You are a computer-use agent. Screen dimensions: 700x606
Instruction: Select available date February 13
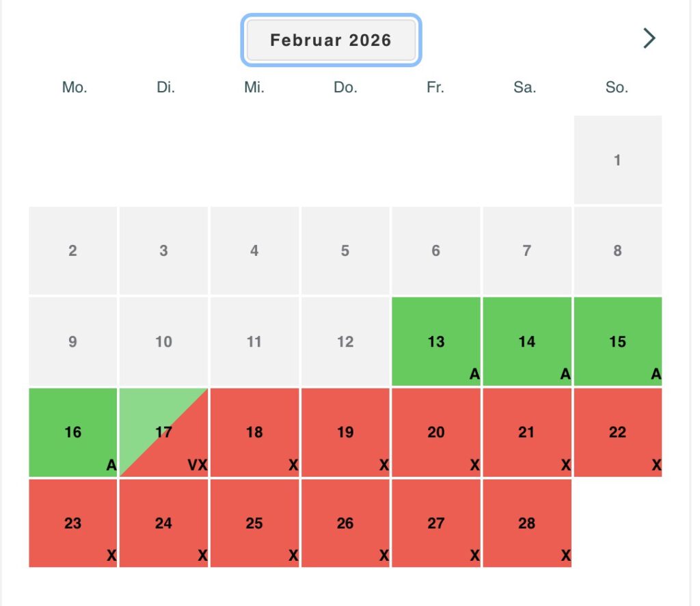436,341
